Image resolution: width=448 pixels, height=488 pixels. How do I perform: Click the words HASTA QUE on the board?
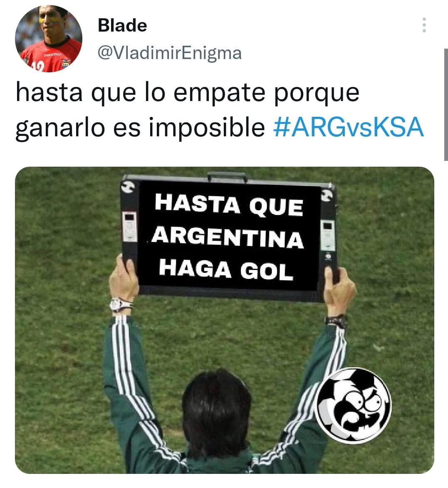coord(229,205)
